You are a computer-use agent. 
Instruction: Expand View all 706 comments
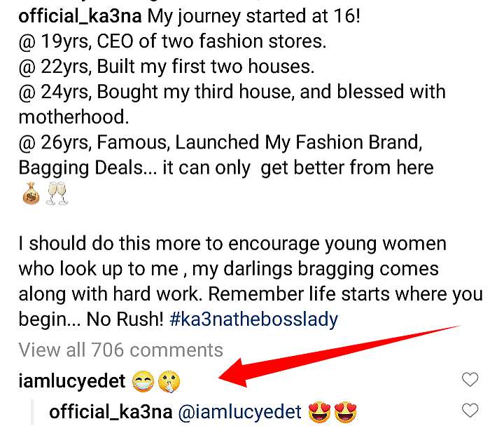pyautogui.click(x=120, y=350)
